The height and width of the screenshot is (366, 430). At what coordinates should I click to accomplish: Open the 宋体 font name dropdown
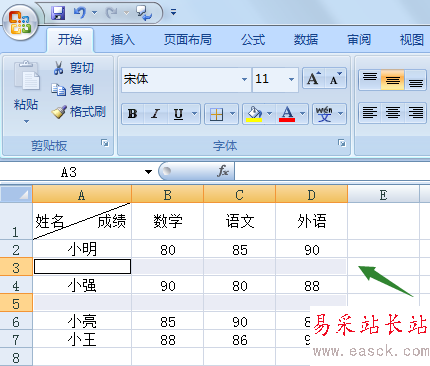[x=244, y=79]
